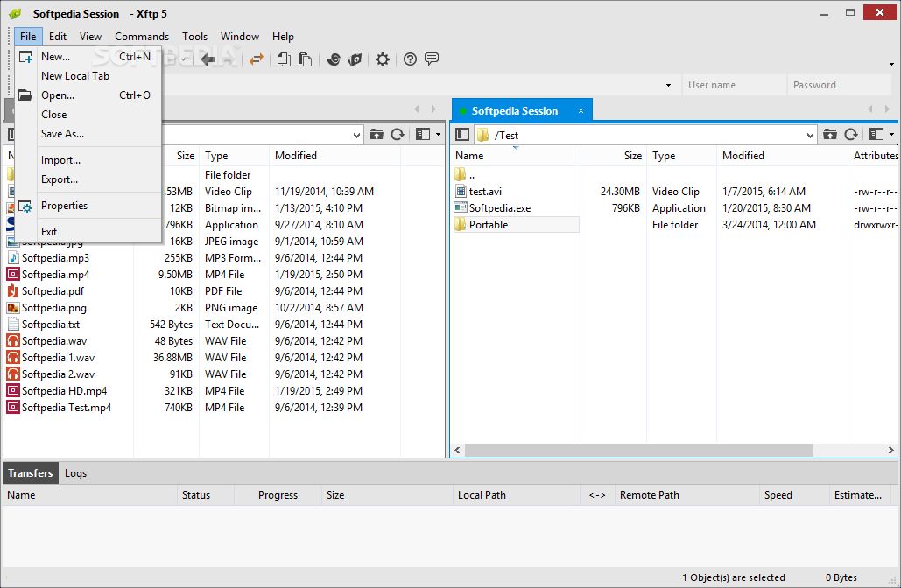901x588 pixels.
Task: Switch to the Logs tab
Action: click(75, 473)
